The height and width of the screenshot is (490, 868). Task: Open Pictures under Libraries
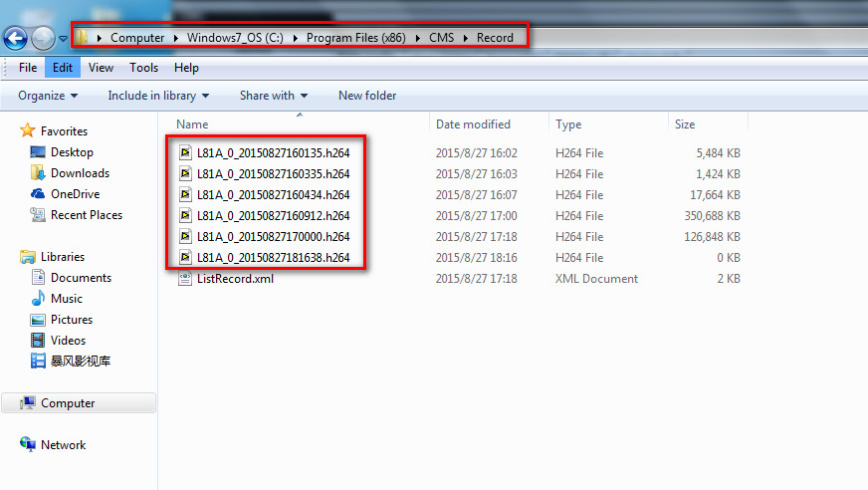coord(72,320)
